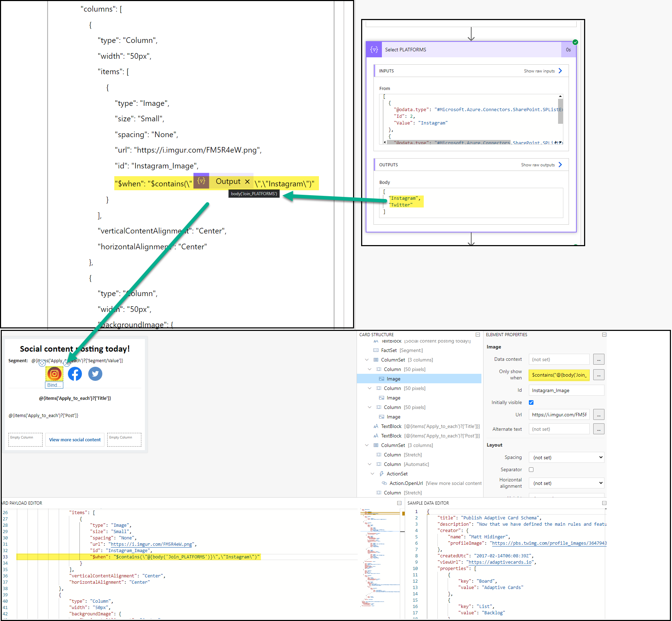672x621 pixels.
Task: Click the Action.OpenUrl link icon
Action: point(384,483)
